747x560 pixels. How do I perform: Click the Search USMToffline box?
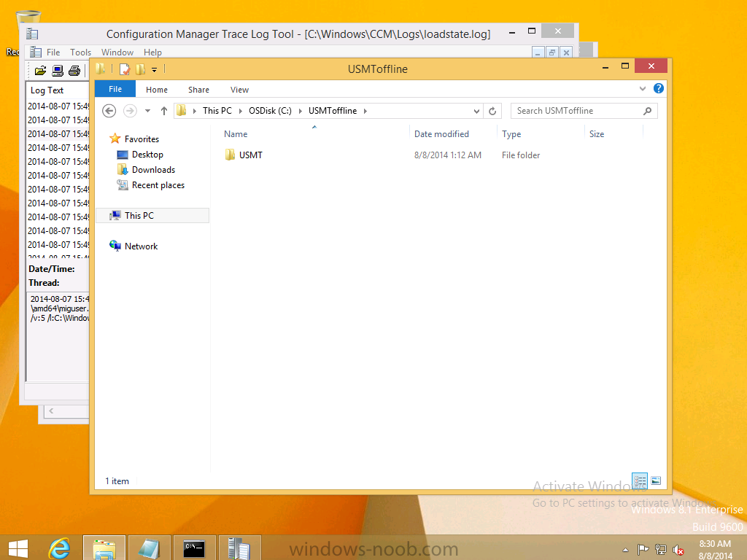coord(584,111)
